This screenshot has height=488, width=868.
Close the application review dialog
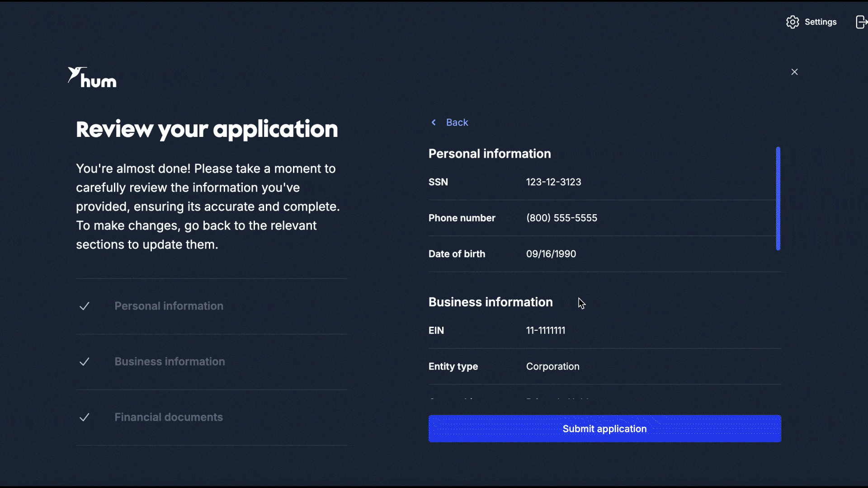click(794, 72)
